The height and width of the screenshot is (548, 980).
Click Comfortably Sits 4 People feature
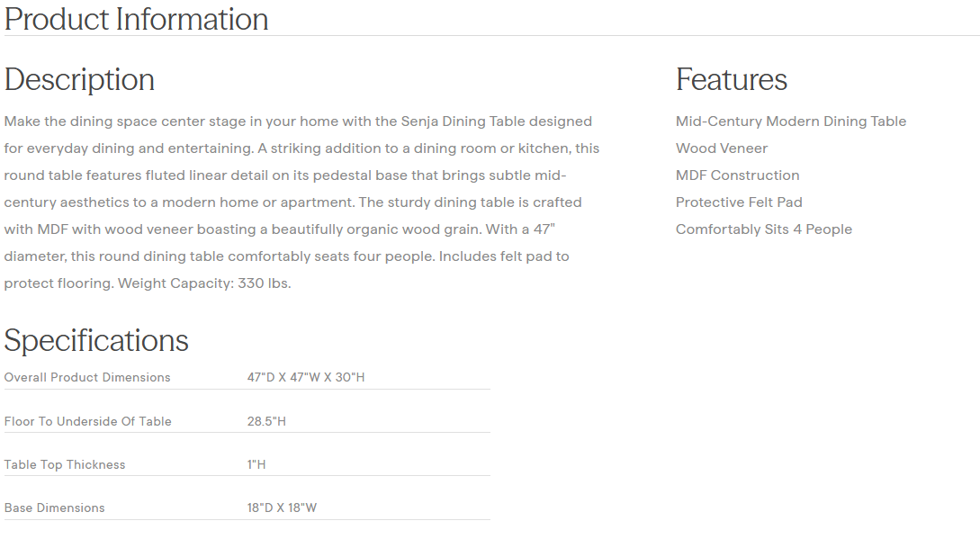click(763, 229)
